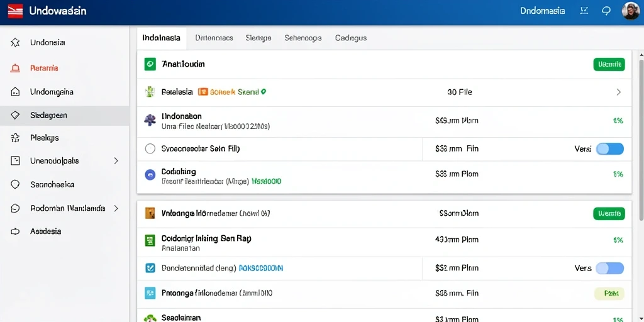
Task: Open the Beralasia row chevron arrow
Action: point(619,92)
